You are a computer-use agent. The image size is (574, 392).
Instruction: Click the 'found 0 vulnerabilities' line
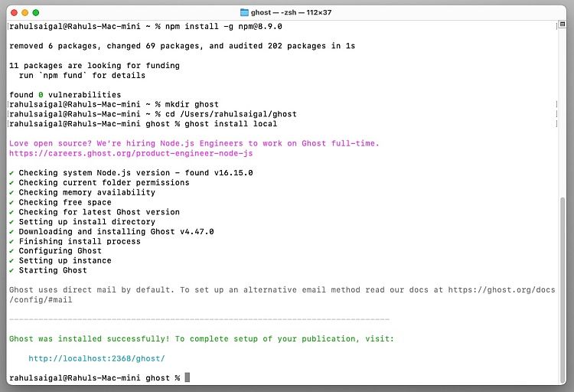(x=65, y=95)
